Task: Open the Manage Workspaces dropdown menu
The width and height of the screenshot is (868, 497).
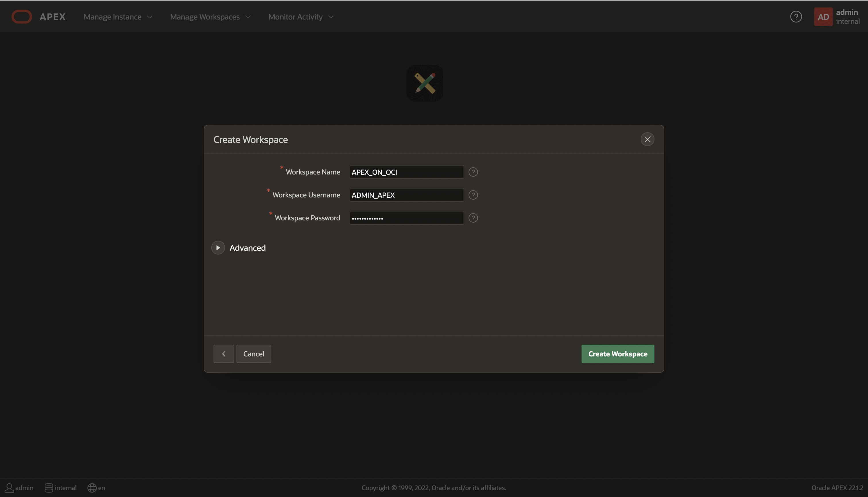Action: [210, 17]
